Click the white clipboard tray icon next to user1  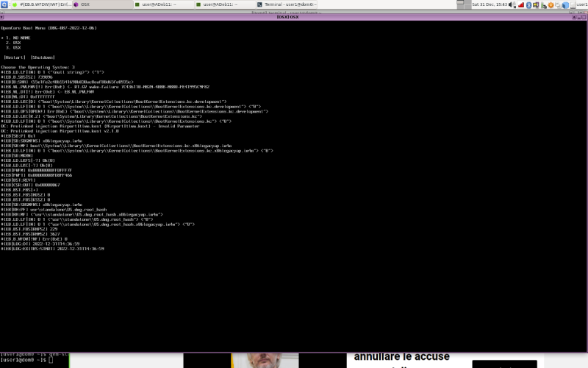(573, 5)
